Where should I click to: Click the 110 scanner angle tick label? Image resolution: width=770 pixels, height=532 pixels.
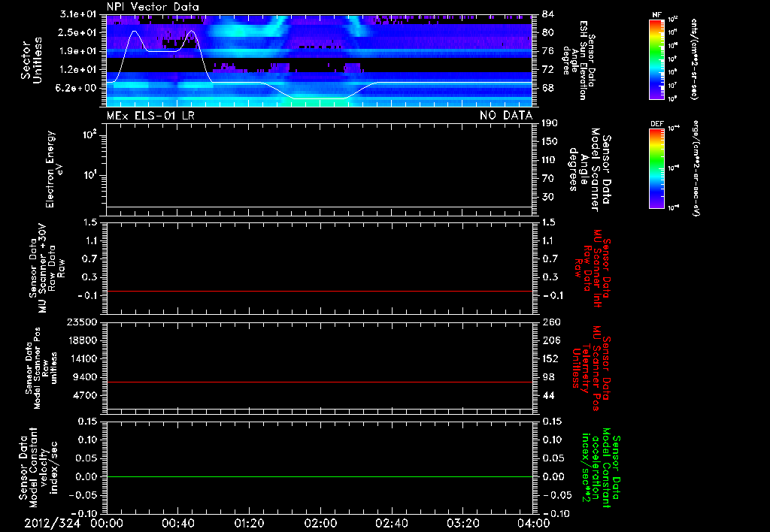550,160
